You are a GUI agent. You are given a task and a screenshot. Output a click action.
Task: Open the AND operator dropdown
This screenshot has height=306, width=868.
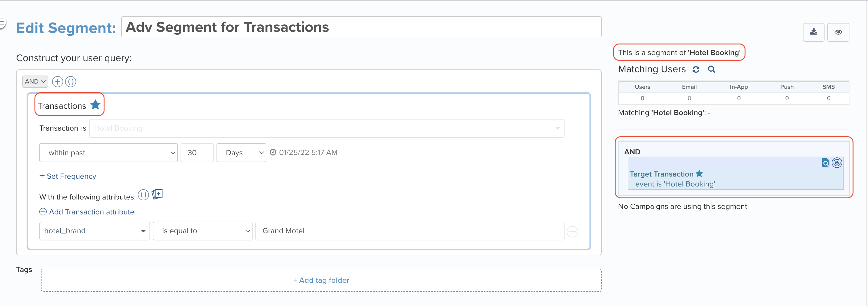coord(35,81)
